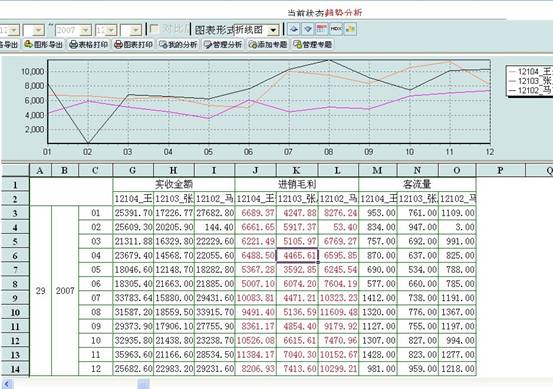Viewport: 553px width, 389px height.
Task: Select column header K
Action: point(297,170)
